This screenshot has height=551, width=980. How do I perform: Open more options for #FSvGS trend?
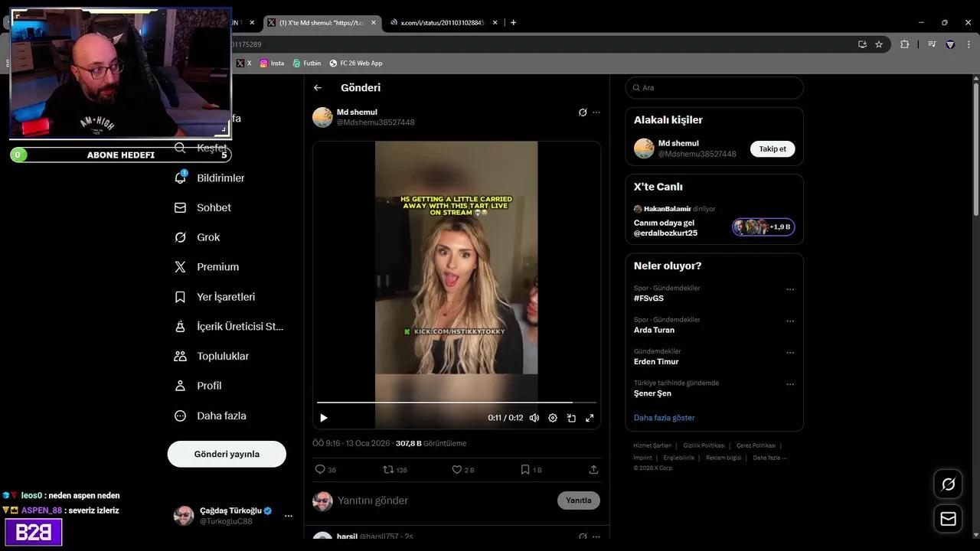(790, 289)
